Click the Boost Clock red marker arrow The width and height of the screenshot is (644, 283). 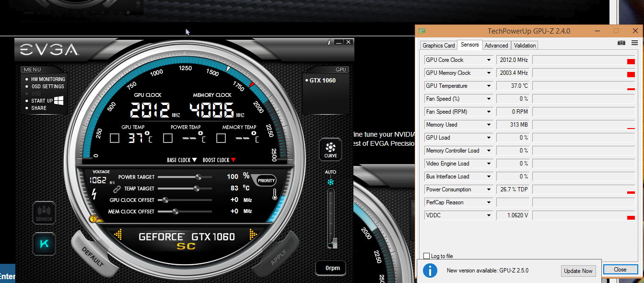point(233,160)
